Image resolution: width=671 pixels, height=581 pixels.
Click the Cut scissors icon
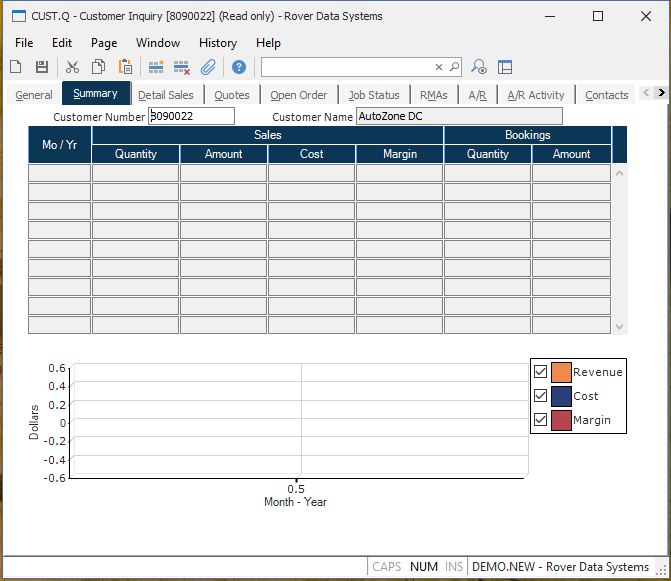[x=72, y=67]
